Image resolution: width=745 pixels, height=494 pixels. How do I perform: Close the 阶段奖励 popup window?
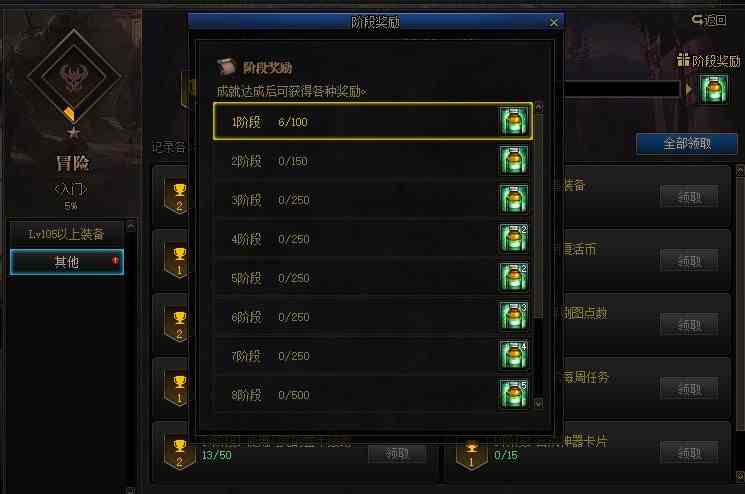click(554, 22)
